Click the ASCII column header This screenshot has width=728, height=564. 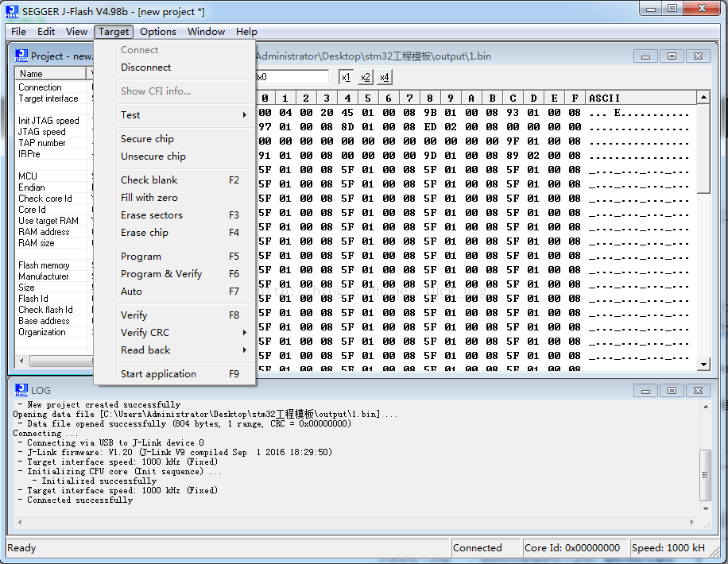click(x=641, y=98)
